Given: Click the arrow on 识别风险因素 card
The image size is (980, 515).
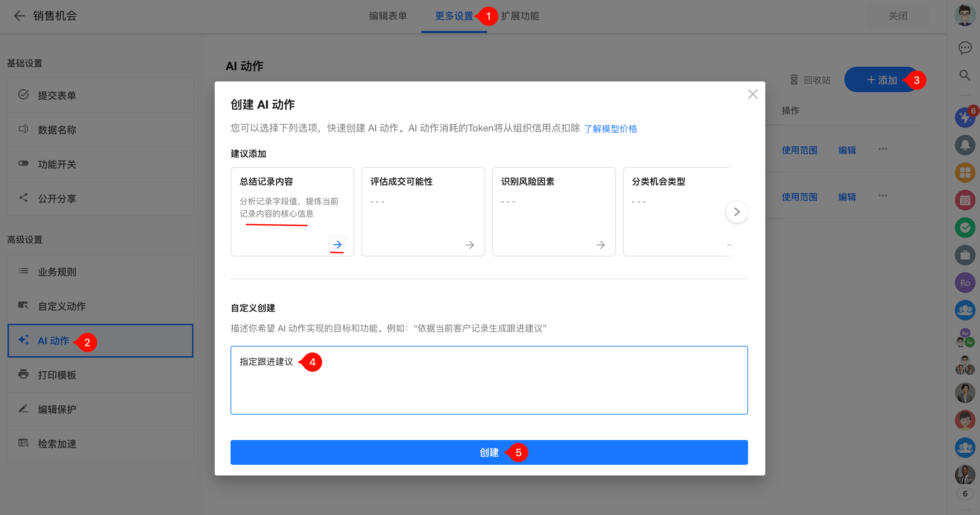Looking at the screenshot, I should [600, 245].
